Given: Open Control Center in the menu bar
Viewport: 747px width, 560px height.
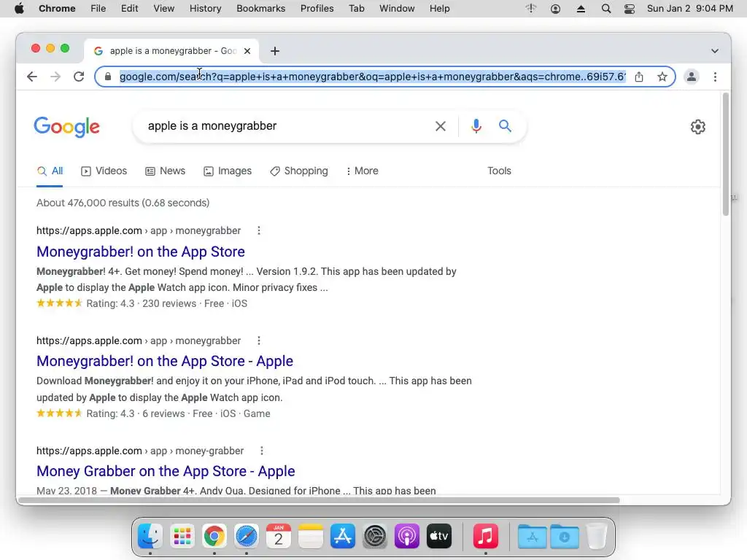Looking at the screenshot, I should click(x=630, y=9).
